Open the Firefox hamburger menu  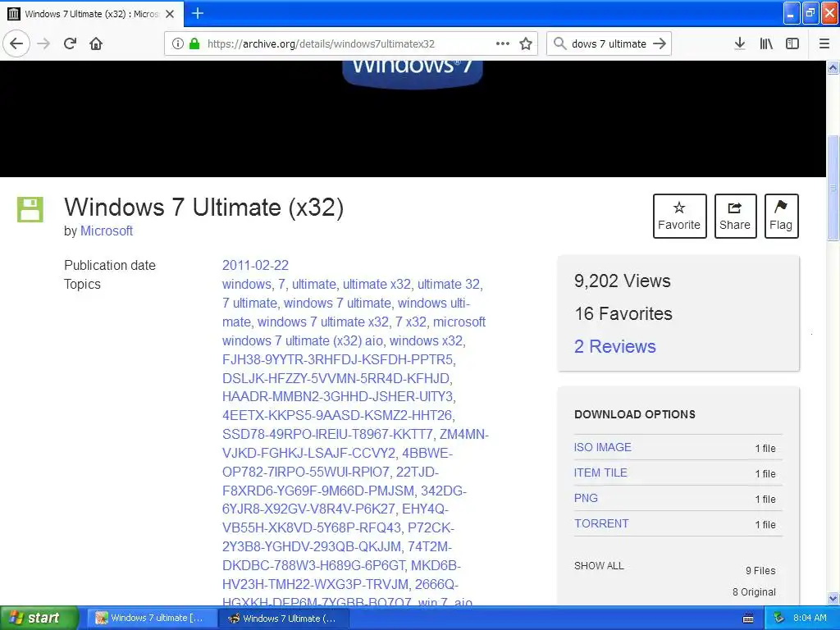point(824,43)
